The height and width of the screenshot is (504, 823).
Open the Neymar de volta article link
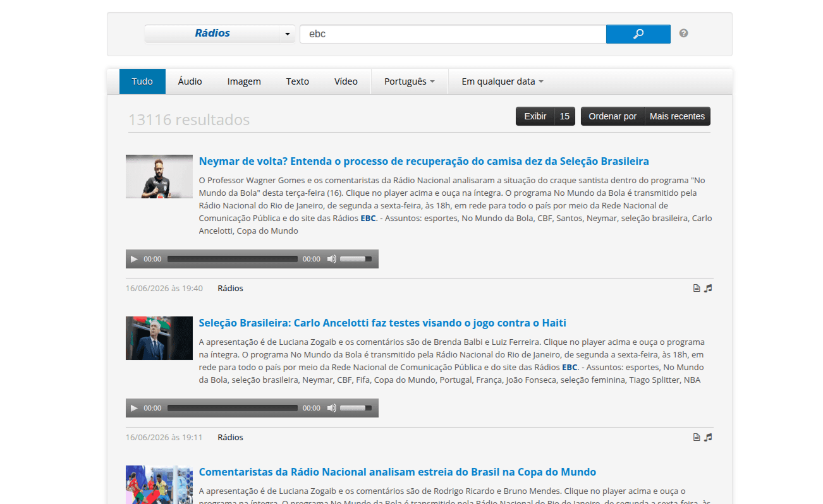click(424, 161)
